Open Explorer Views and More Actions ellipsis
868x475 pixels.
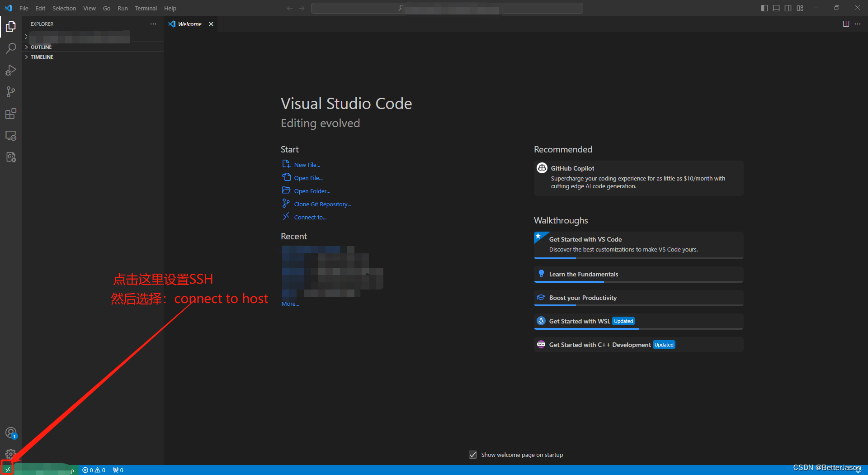point(153,24)
